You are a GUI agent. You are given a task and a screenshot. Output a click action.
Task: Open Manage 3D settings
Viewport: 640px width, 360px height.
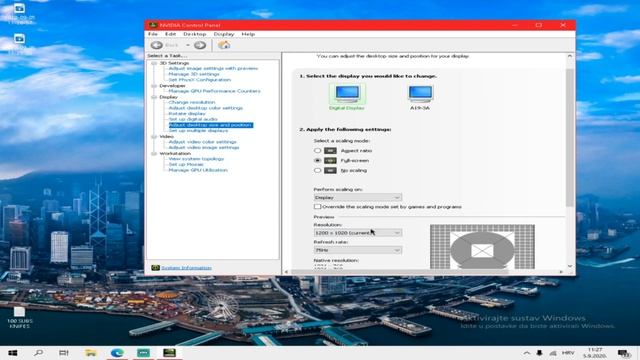click(194, 74)
